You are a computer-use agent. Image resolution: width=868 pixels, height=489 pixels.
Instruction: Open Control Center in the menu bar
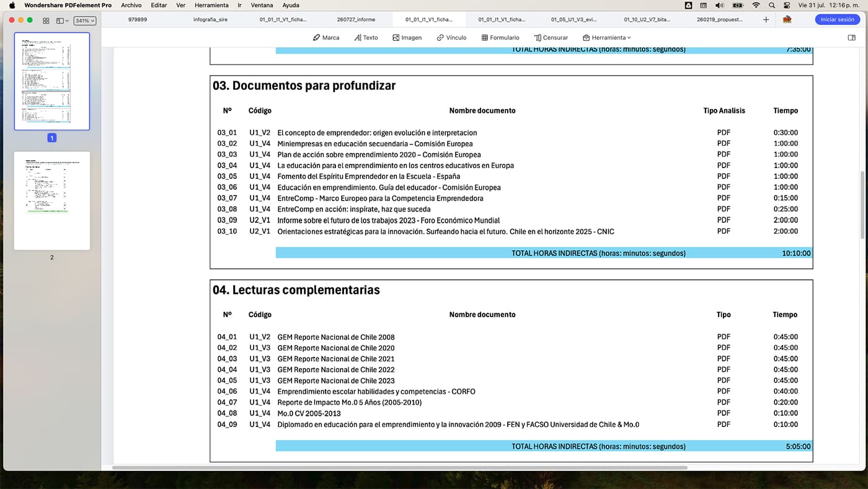[x=787, y=5]
